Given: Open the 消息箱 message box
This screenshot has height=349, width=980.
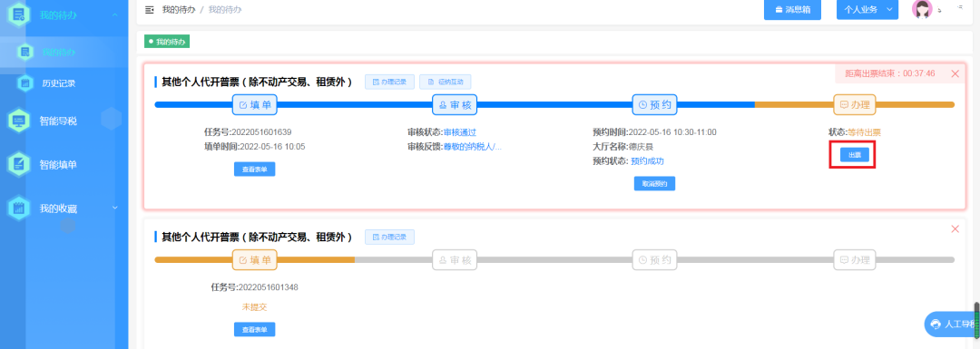Looking at the screenshot, I should pos(792,9).
